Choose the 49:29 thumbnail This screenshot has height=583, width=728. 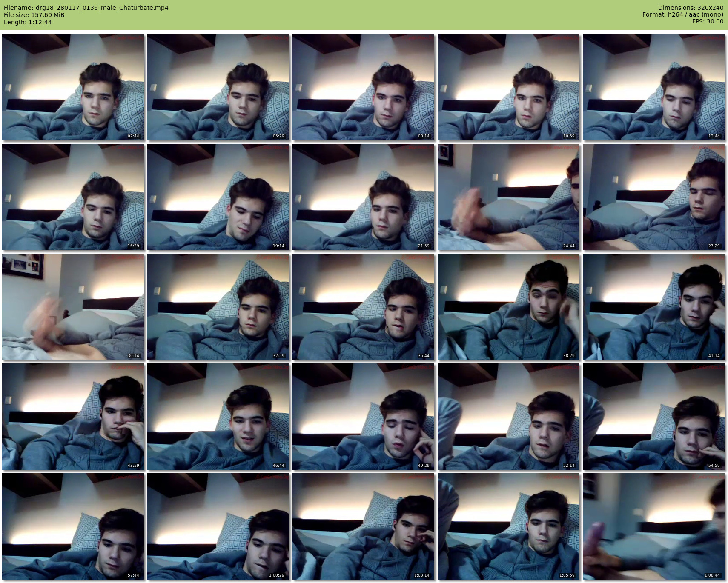click(x=363, y=417)
